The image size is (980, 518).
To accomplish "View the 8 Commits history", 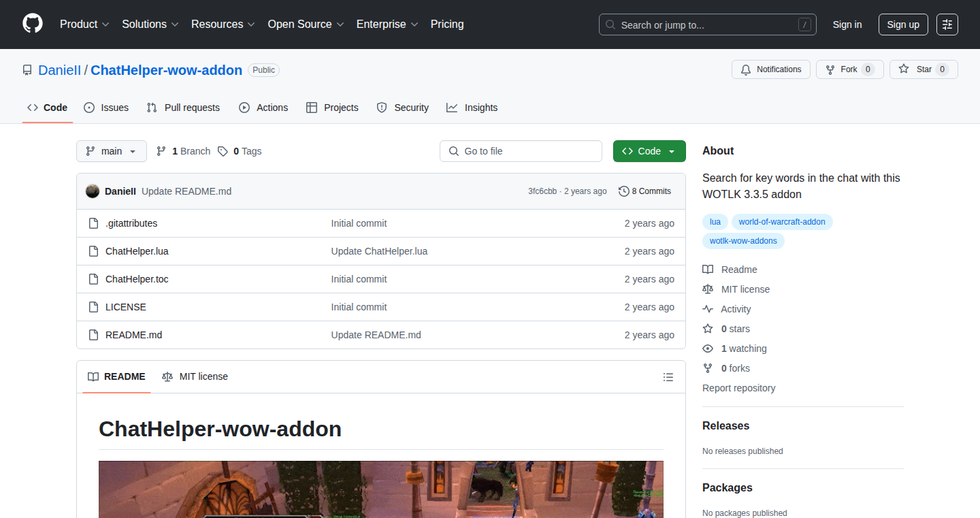I will click(644, 191).
